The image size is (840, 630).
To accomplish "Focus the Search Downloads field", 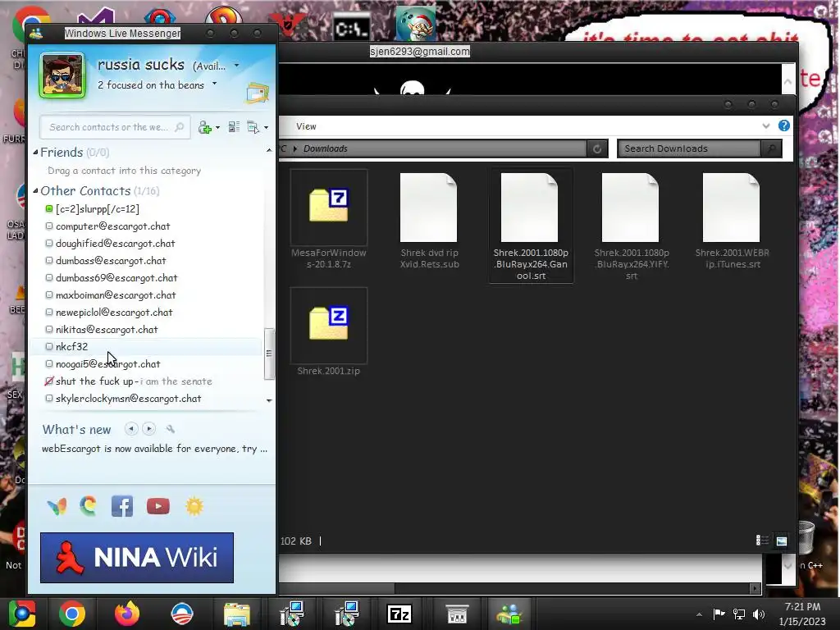I will [x=689, y=149].
